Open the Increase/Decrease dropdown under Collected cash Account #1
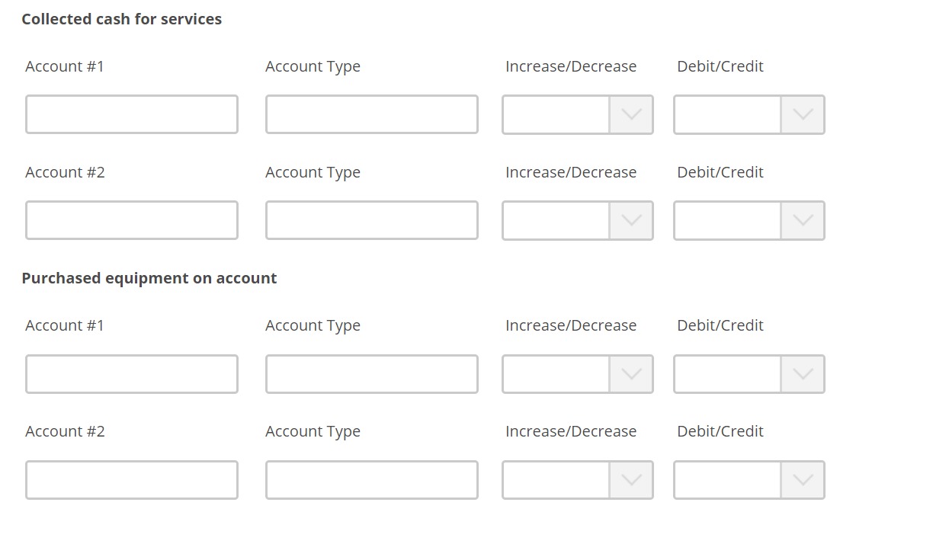Viewport: 933px width, 560px height. (x=577, y=114)
